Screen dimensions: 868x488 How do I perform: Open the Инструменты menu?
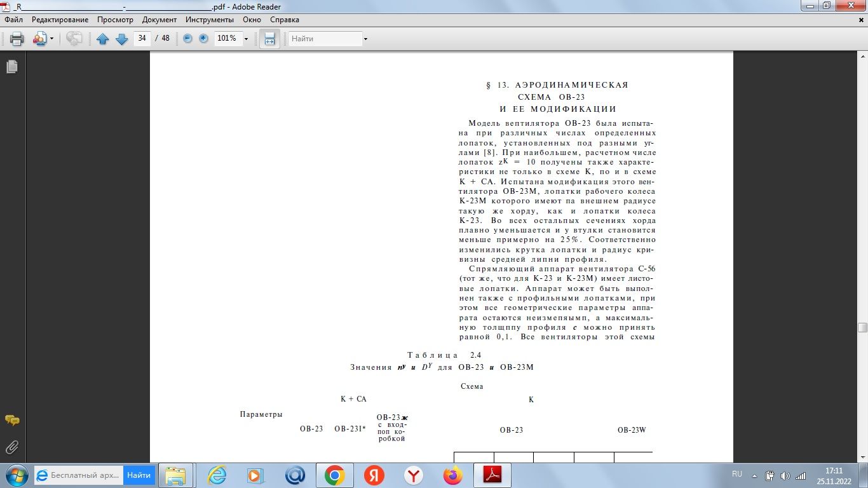(x=208, y=20)
